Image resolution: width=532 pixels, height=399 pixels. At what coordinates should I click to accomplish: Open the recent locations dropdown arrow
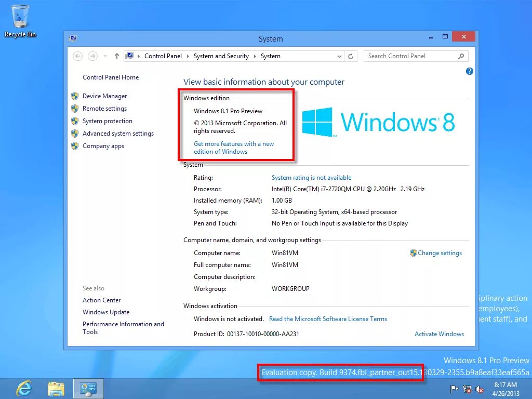pos(105,56)
